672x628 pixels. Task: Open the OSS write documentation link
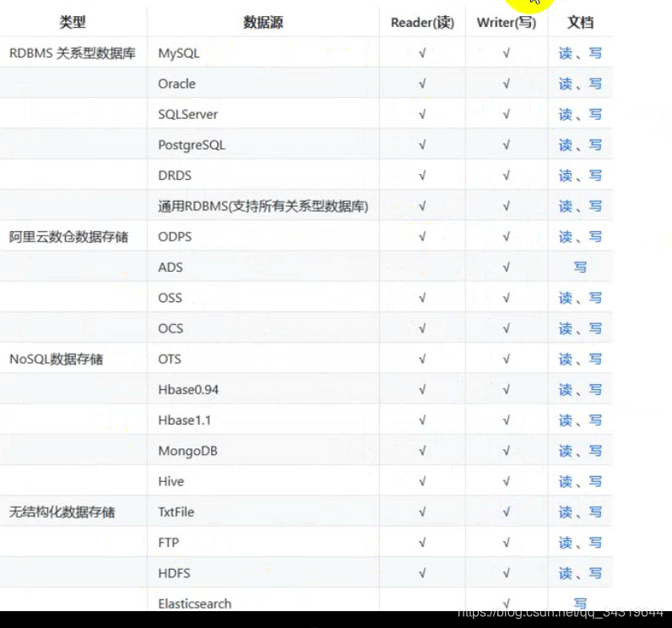point(595,298)
